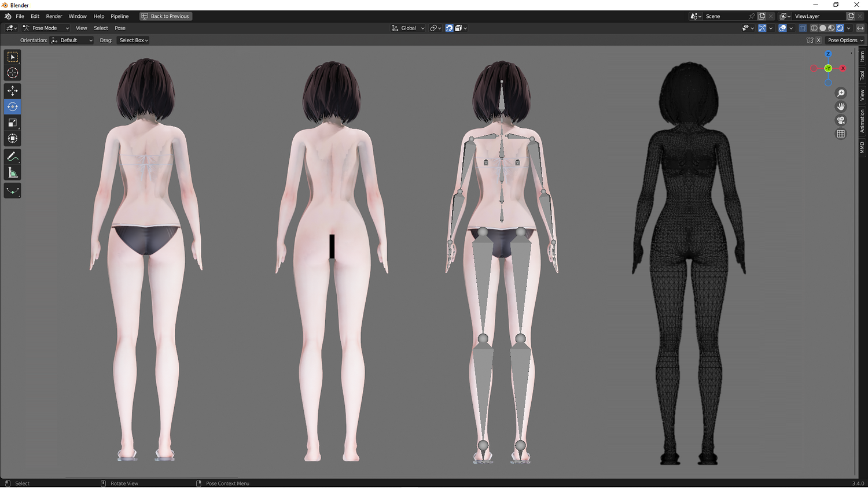This screenshot has width=868, height=488.
Task: Delete the ViewLayer with its X icon
Action: 860,16
